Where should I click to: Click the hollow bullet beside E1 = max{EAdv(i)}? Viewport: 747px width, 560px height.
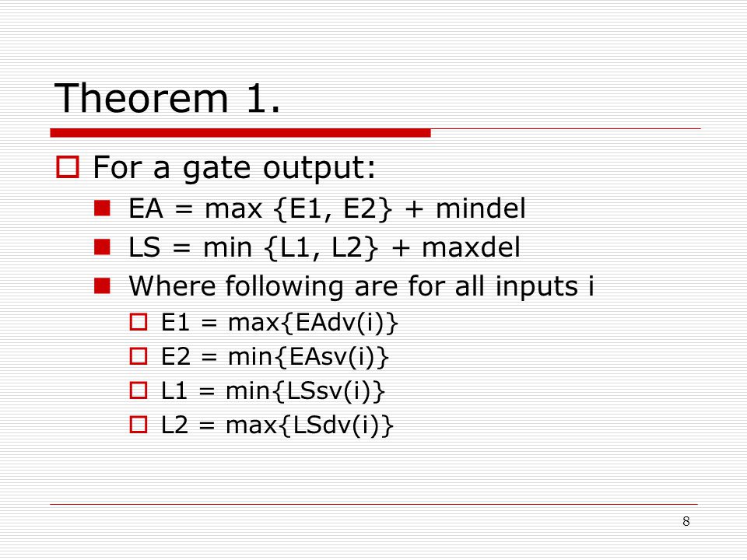tap(139, 322)
